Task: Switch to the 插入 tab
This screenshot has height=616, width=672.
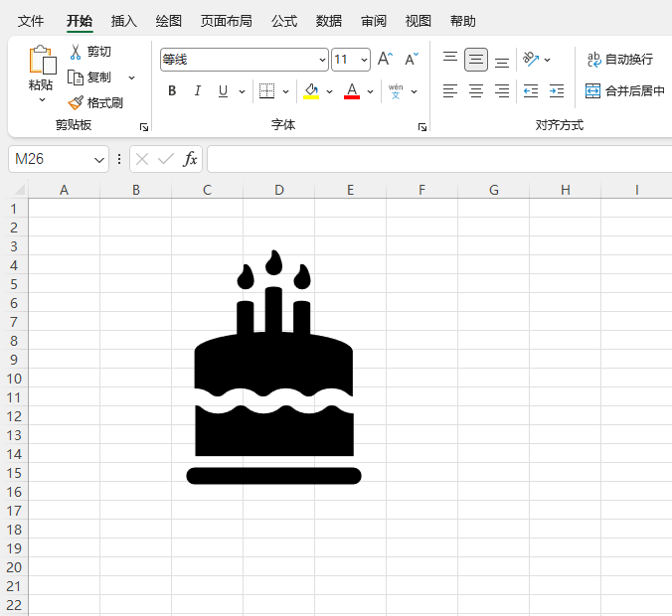Action: click(124, 21)
